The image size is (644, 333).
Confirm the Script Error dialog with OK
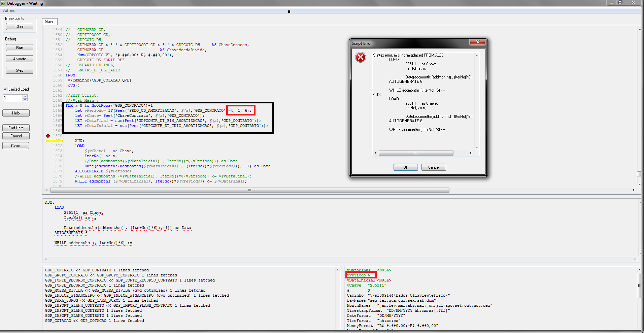coord(406,167)
